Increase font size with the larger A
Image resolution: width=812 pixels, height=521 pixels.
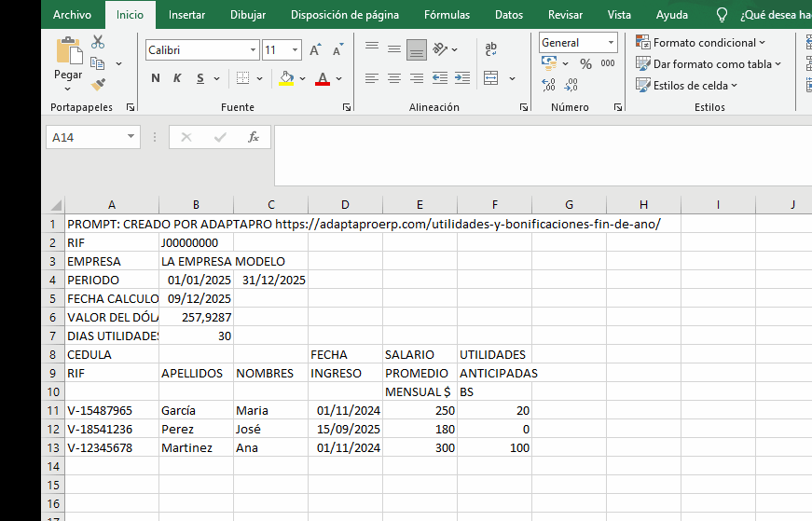(315, 50)
